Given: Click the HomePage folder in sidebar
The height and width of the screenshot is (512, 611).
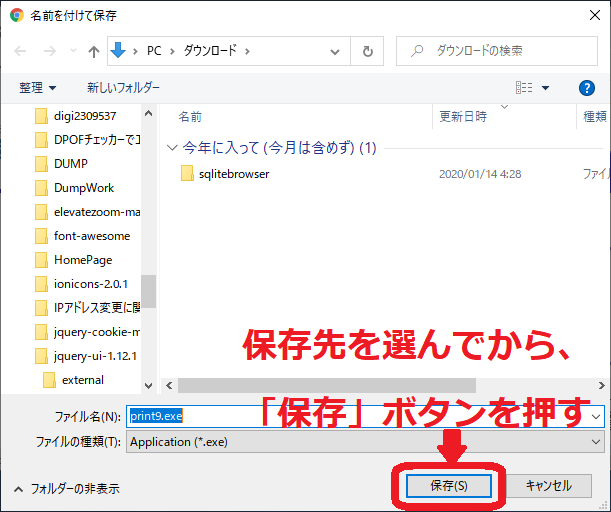Looking at the screenshot, I should tap(83, 259).
